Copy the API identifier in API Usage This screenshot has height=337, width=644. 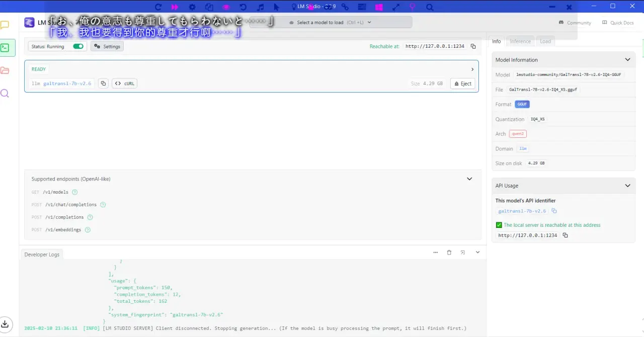pyautogui.click(x=554, y=211)
